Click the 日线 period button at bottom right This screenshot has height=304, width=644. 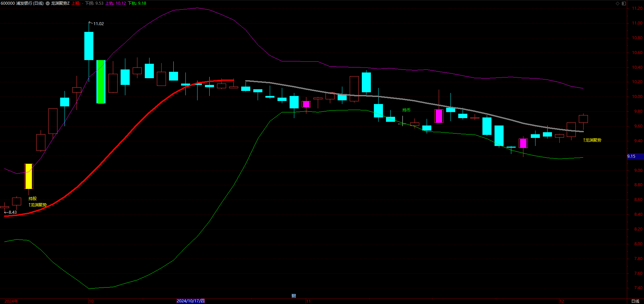[635, 301]
